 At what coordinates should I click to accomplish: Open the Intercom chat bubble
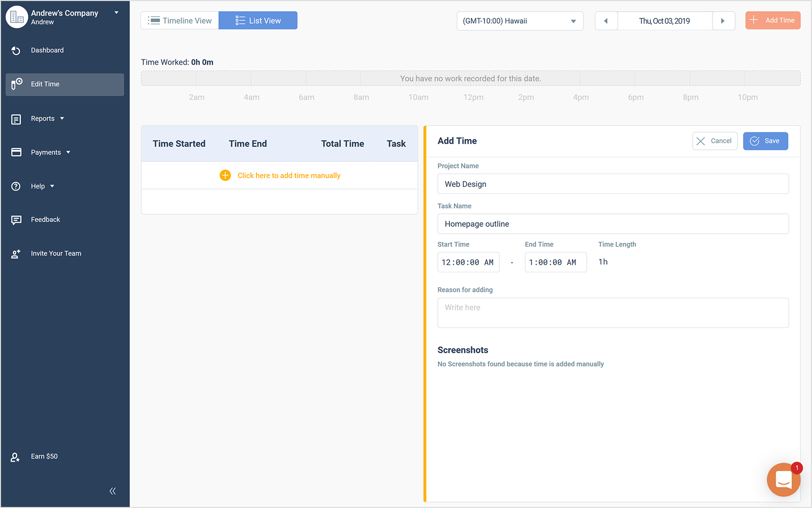coord(783,479)
